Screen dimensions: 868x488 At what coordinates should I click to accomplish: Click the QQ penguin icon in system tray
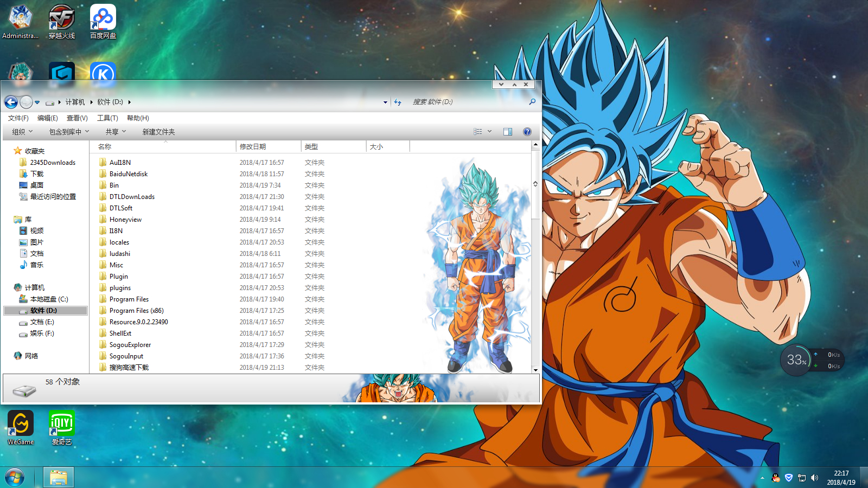(776, 478)
